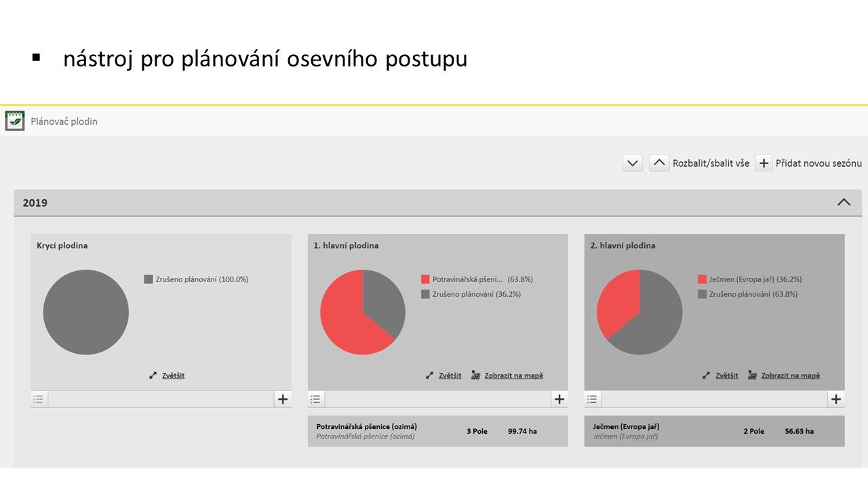Click the Plánovač plodin calendar icon
The height and width of the screenshot is (488, 868).
click(15, 121)
